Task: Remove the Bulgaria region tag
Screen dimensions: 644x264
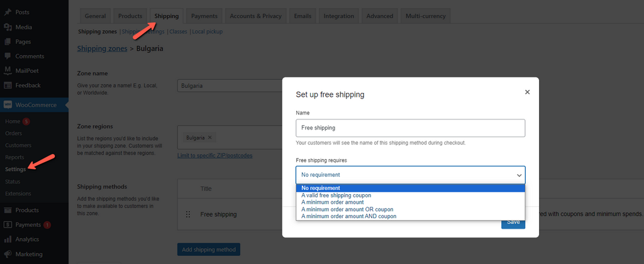Action: coord(210,137)
